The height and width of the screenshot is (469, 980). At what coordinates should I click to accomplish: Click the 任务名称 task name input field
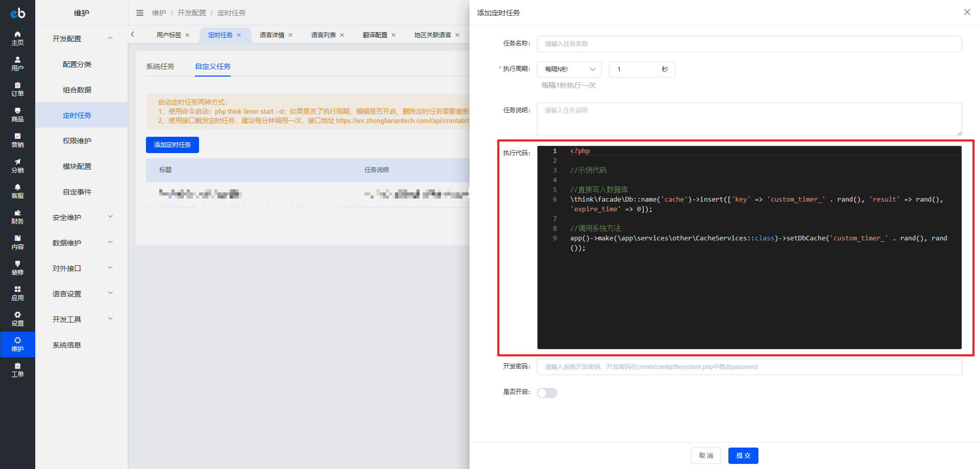749,44
